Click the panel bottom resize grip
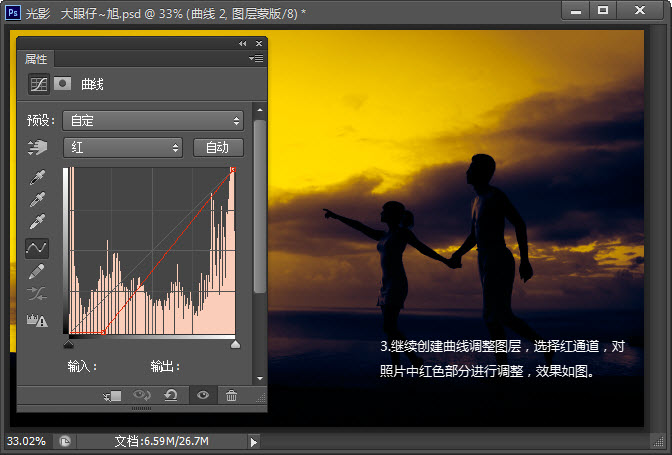 tap(141, 408)
